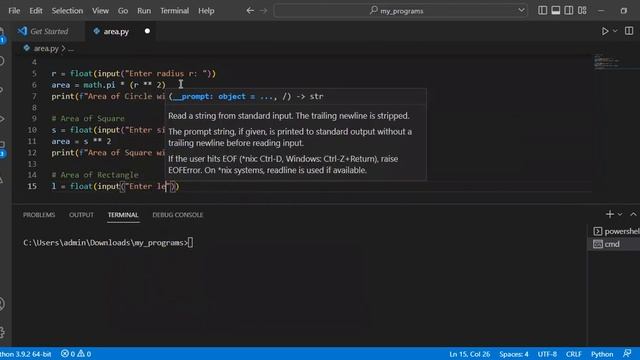This screenshot has width=640, height=360.
Task: Open the Edit menu
Action: click(x=36, y=11)
